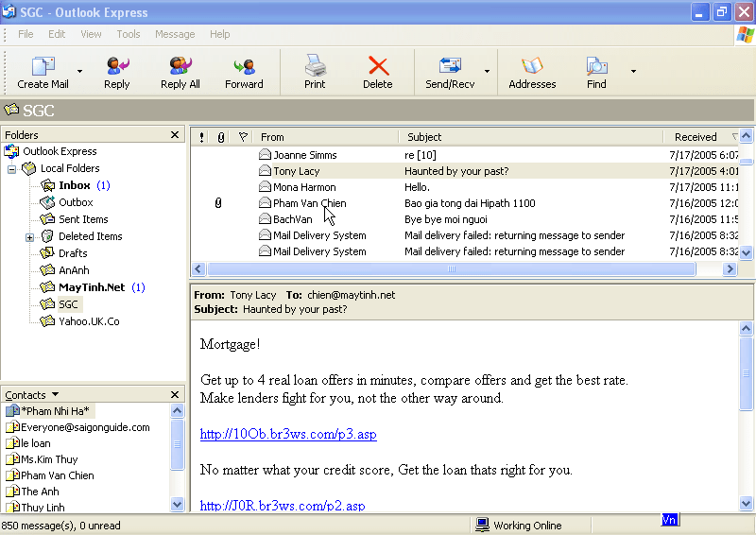Screen dimensions: 756x535
Task: Open the Find dropdown arrow
Action: pos(633,72)
